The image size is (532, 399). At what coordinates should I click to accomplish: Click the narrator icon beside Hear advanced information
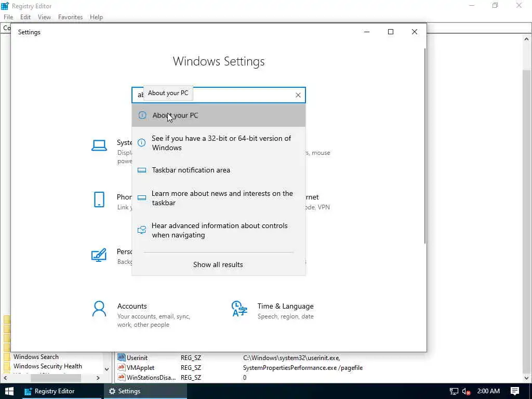142,230
